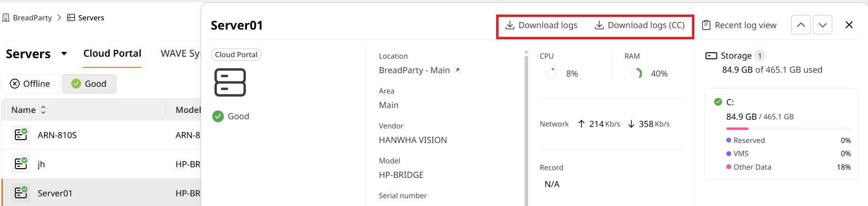Toggle the Good status filter
This screenshot has height=206, width=868.
coord(89,84)
